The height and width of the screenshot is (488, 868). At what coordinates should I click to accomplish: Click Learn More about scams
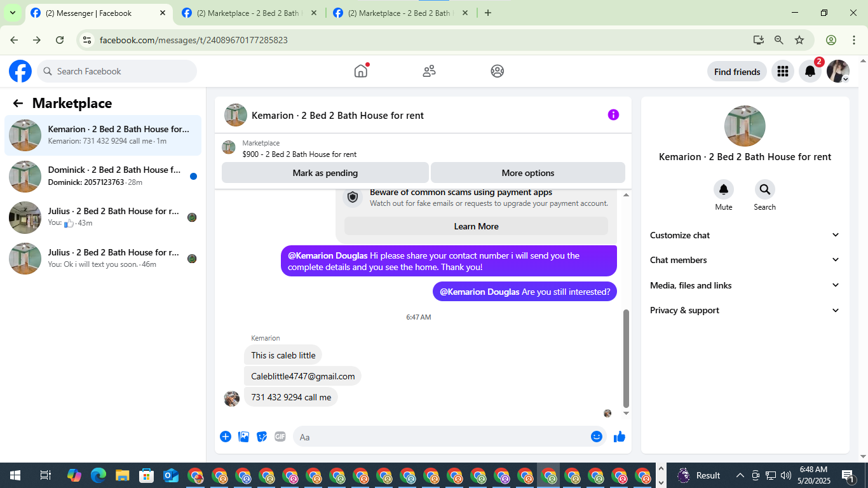[x=476, y=226]
